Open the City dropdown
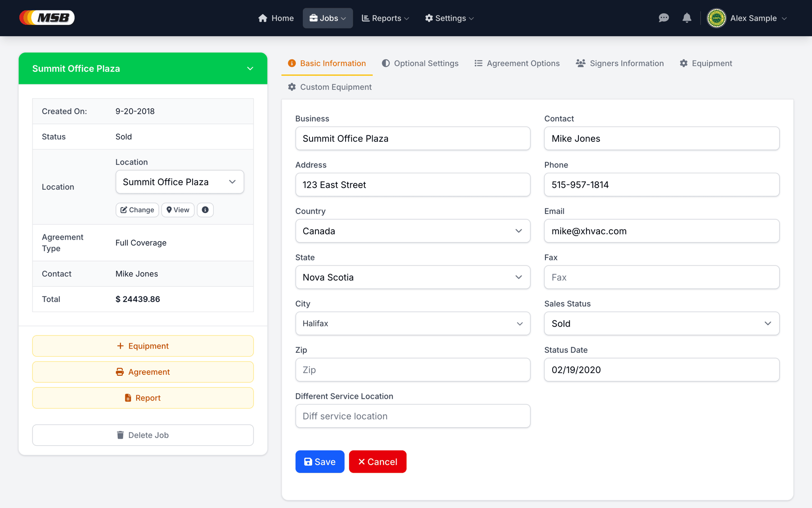This screenshot has height=508, width=812. coord(413,324)
